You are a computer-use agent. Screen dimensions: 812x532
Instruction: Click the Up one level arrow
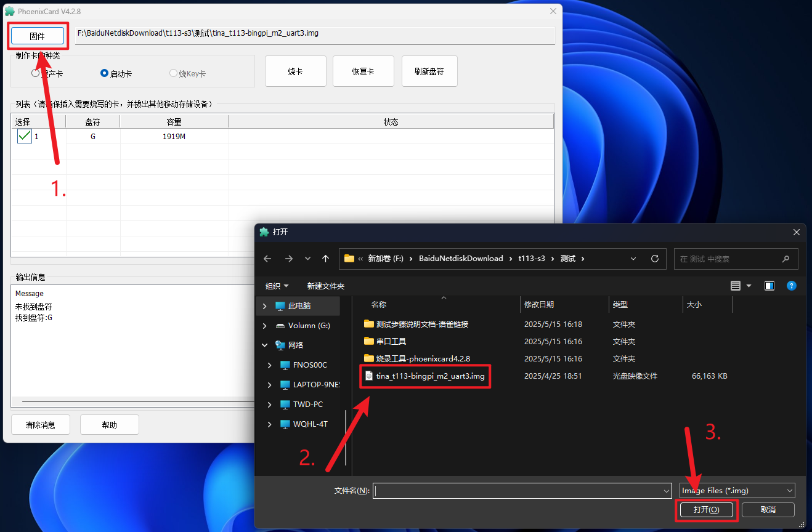325,259
